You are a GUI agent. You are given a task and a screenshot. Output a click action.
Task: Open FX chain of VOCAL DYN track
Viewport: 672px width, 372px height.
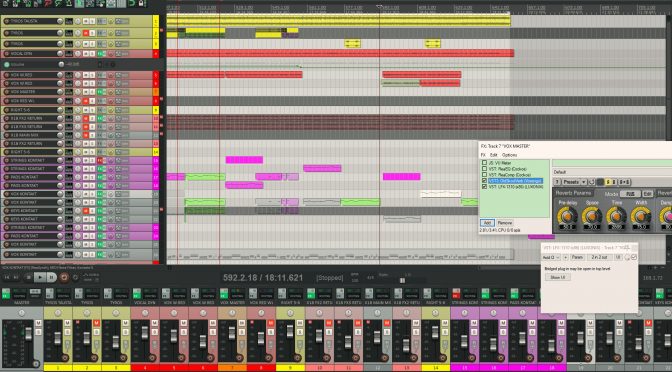[x=100, y=54]
